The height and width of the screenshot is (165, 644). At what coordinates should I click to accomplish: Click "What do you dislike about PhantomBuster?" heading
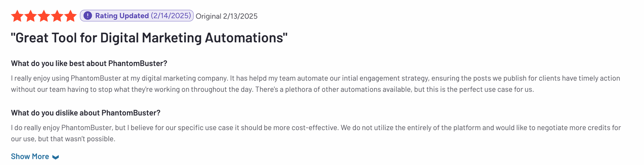(x=86, y=113)
